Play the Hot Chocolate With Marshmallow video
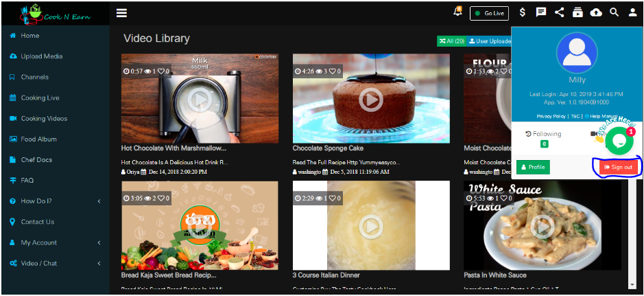 coord(200,99)
